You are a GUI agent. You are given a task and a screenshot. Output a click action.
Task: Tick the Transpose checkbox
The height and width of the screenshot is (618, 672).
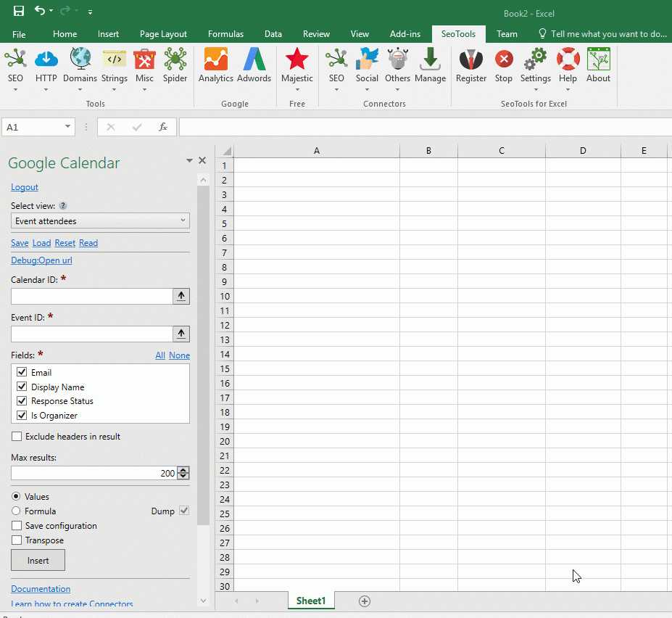(x=17, y=540)
